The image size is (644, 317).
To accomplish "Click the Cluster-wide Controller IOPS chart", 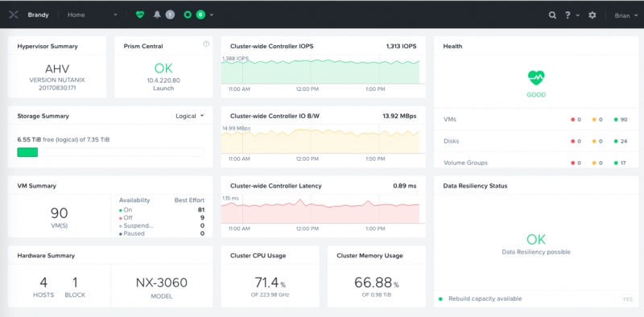I will click(320, 71).
